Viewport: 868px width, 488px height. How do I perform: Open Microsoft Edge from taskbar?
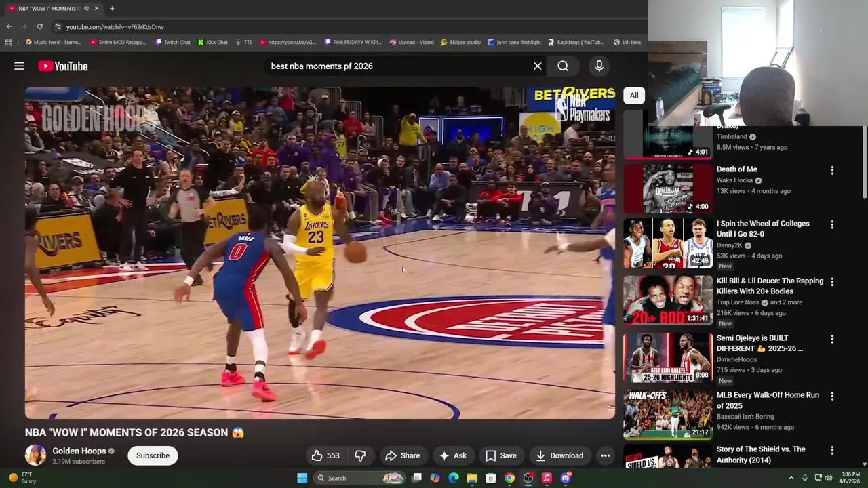[453, 478]
